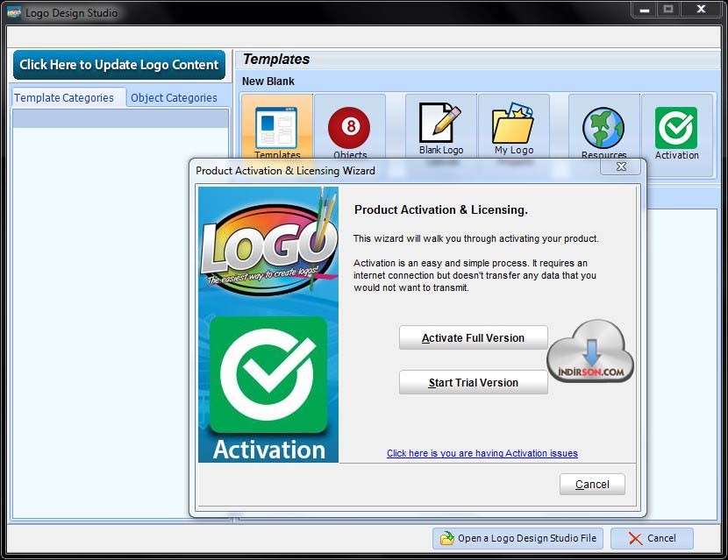This screenshot has width=728, height=560.
Task: Choose Activate Full Version
Action: pyautogui.click(x=473, y=337)
